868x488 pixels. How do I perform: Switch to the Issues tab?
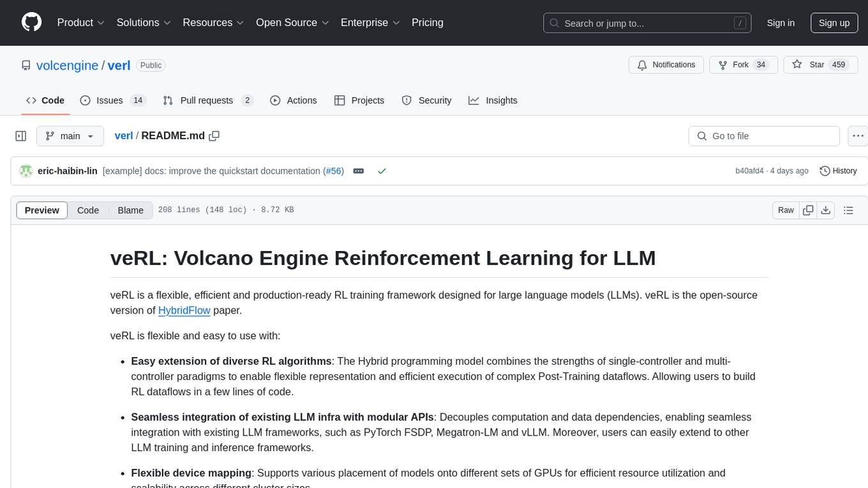tap(113, 100)
